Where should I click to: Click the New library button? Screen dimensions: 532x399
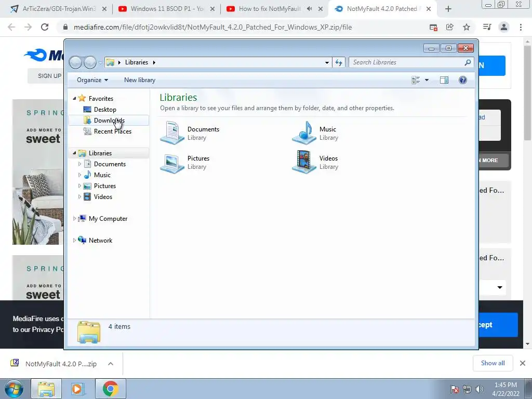click(139, 80)
